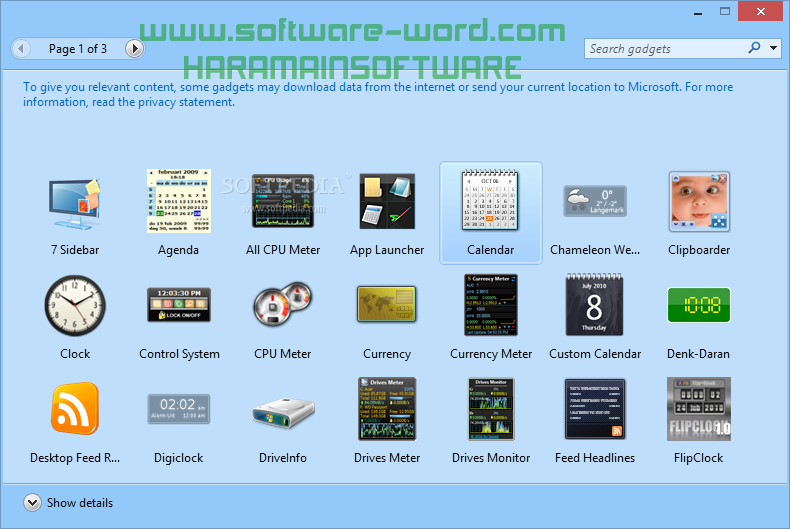Choose the Control System gadget icon
The width and height of the screenshot is (790, 529).
pyautogui.click(x=179, y=305)
